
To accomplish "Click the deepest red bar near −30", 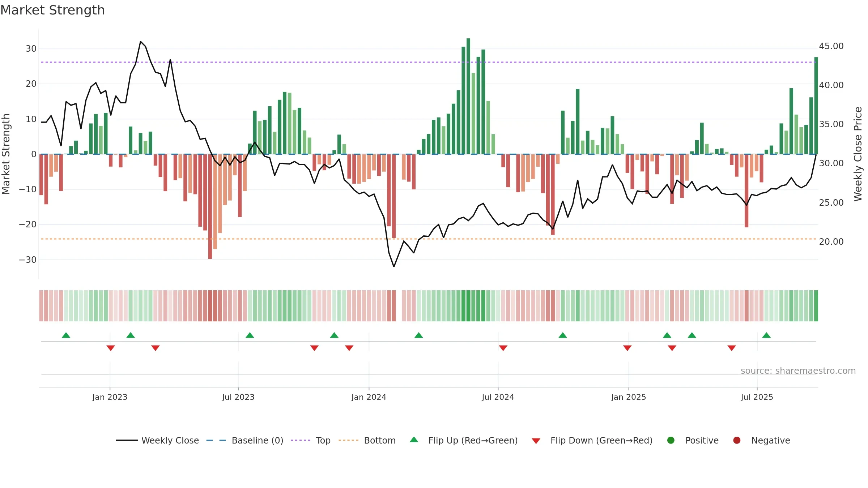I will coord(210,206).
